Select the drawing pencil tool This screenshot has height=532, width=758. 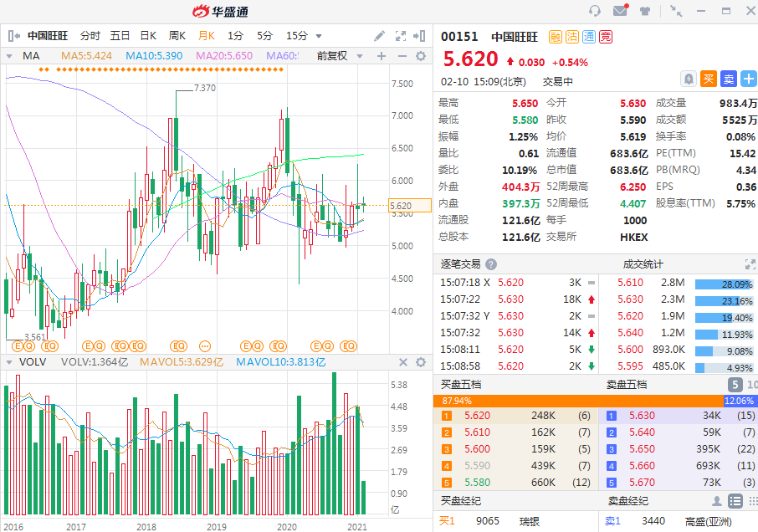pos(380,36)
